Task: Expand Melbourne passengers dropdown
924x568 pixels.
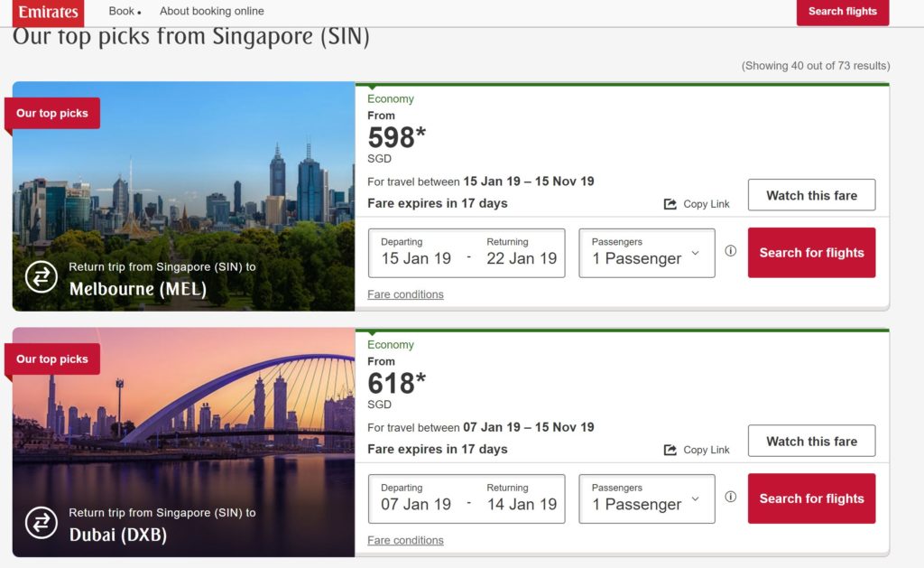Action: 646,253
